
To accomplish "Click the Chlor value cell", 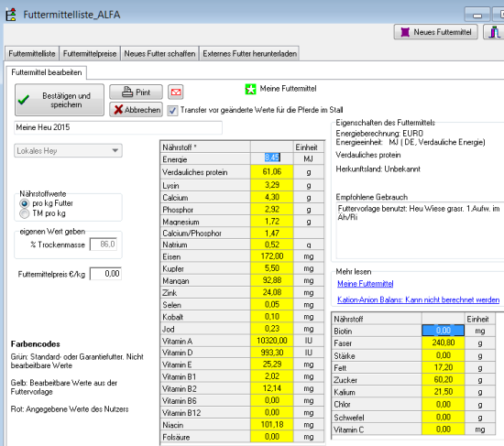I will click(x=444, y=405).
